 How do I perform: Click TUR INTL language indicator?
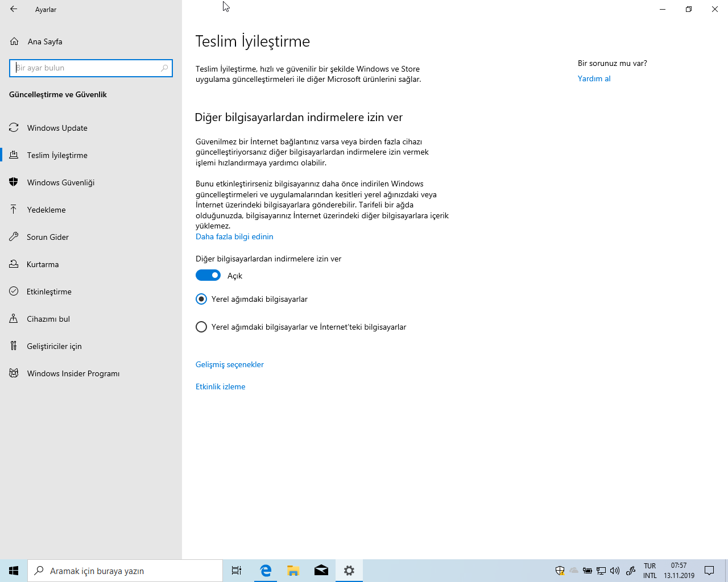point(650,571)
